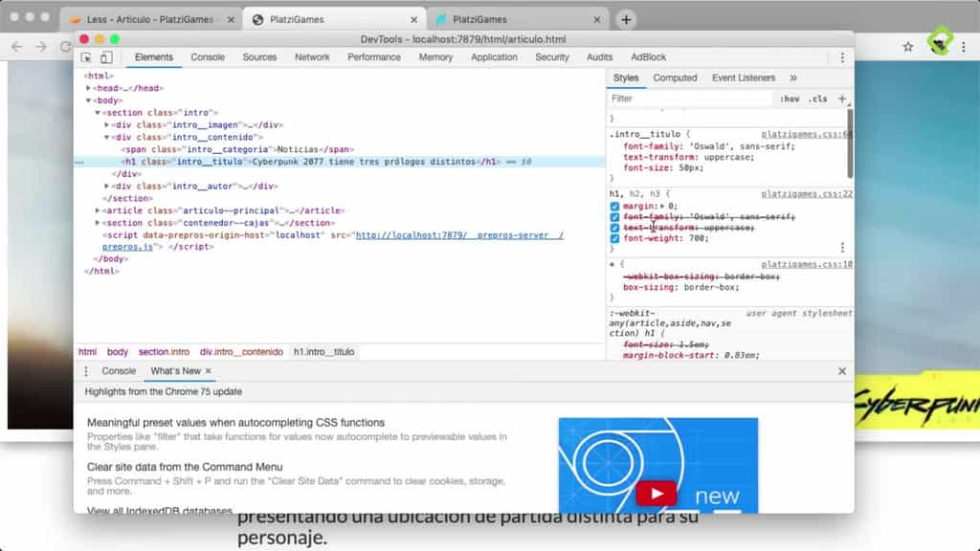The height and width of the screenshot is (551, 980).
Task: Open the Application panel tab
Action: click(x=494, y=57)
